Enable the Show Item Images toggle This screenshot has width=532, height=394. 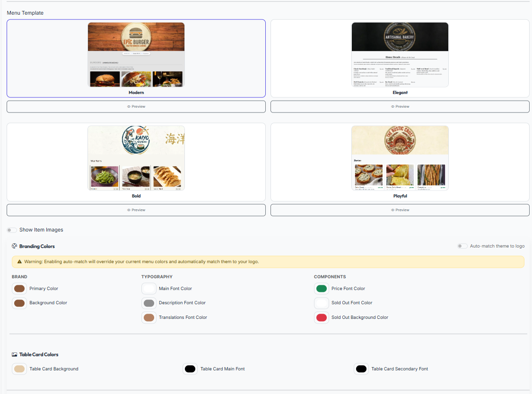11,230
